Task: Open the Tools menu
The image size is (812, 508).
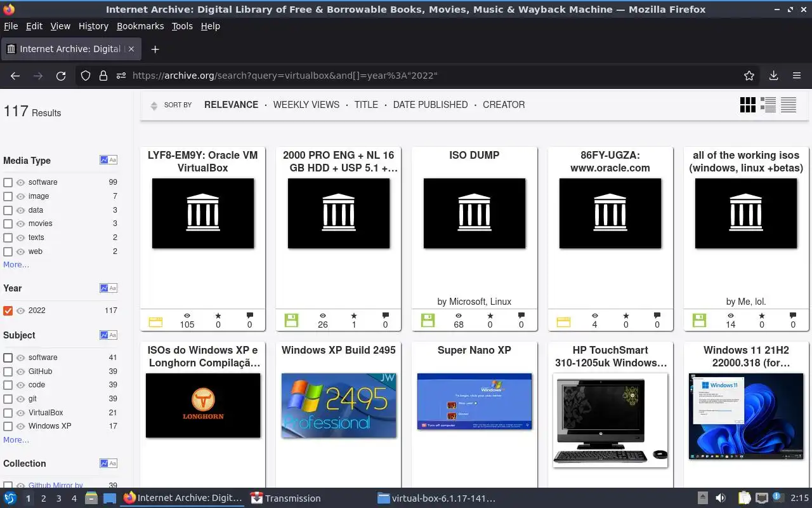Action: [182, 26]
